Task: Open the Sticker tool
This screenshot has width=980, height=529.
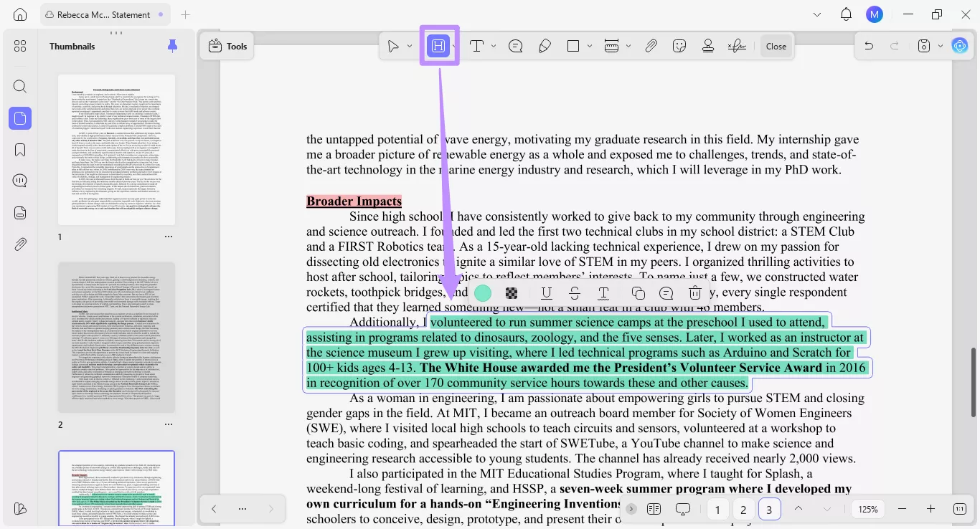Action: (679, 46)
